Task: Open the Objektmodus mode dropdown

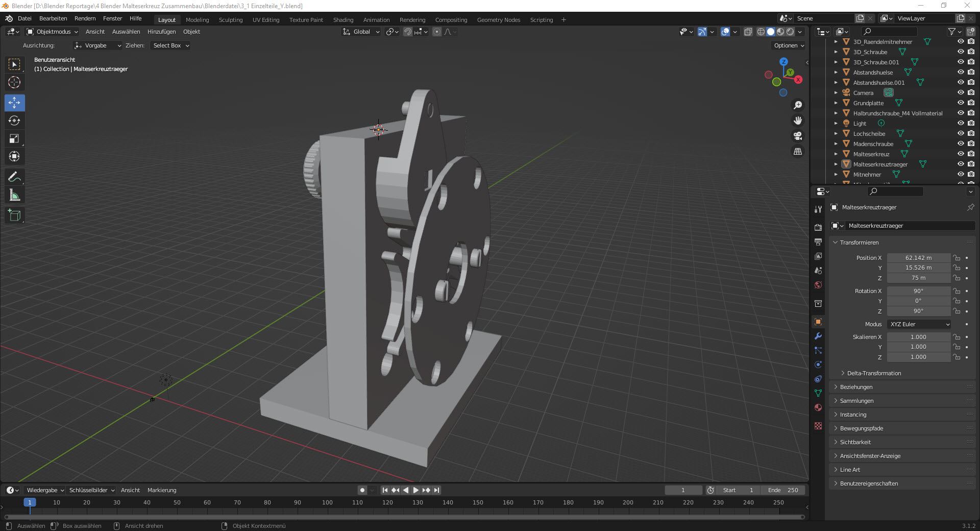Action: 52,32
